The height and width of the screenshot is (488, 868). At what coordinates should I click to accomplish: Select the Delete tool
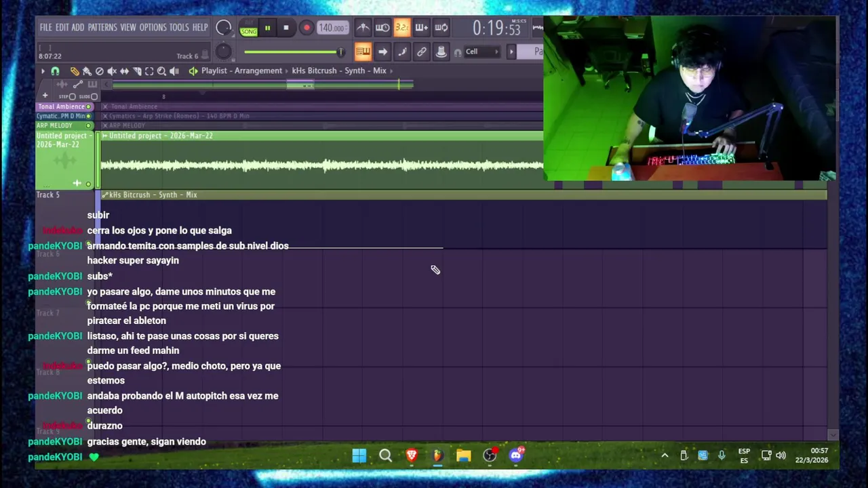coord(100,70)
